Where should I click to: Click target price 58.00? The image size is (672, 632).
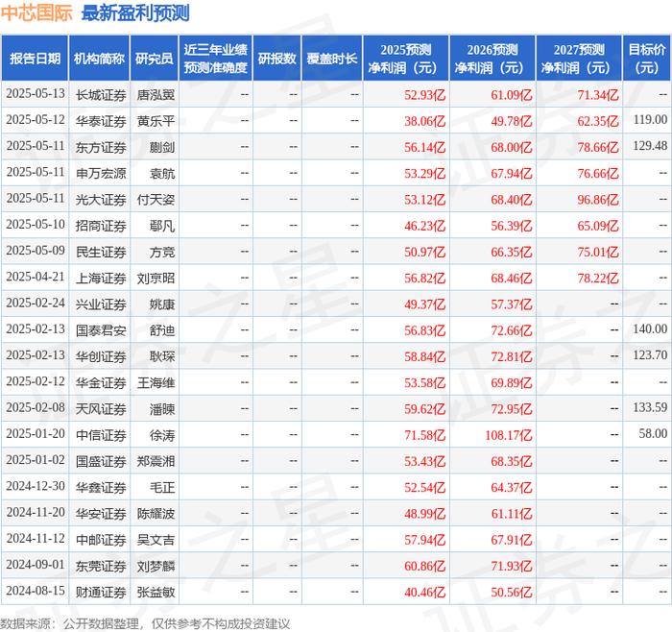653,434
